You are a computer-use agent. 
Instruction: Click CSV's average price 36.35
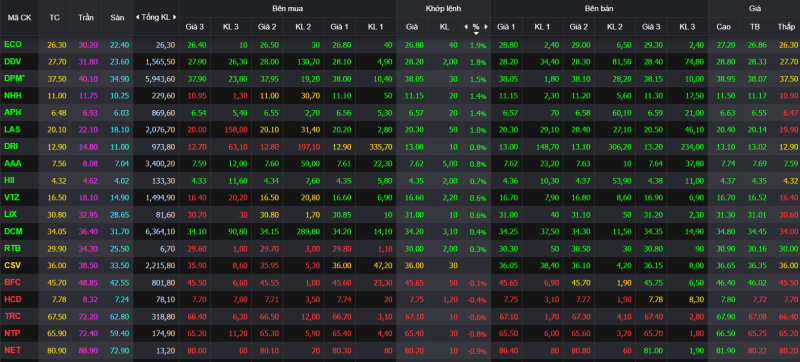click(x=757, y=266)
